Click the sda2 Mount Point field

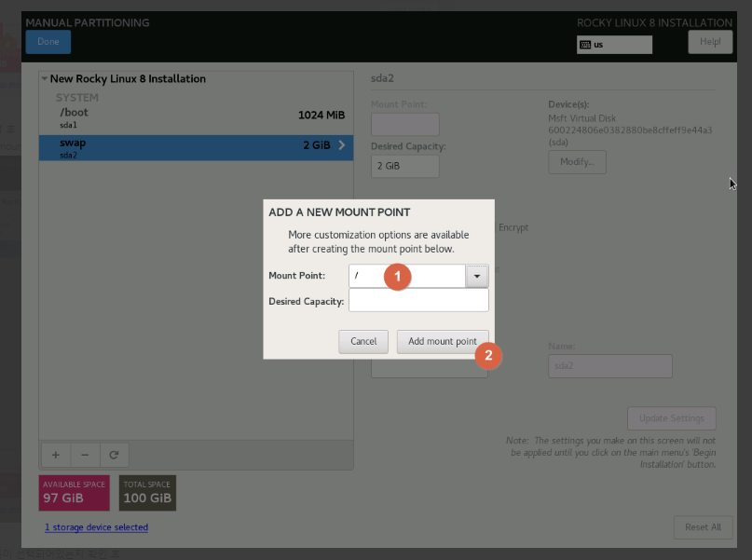404,124
